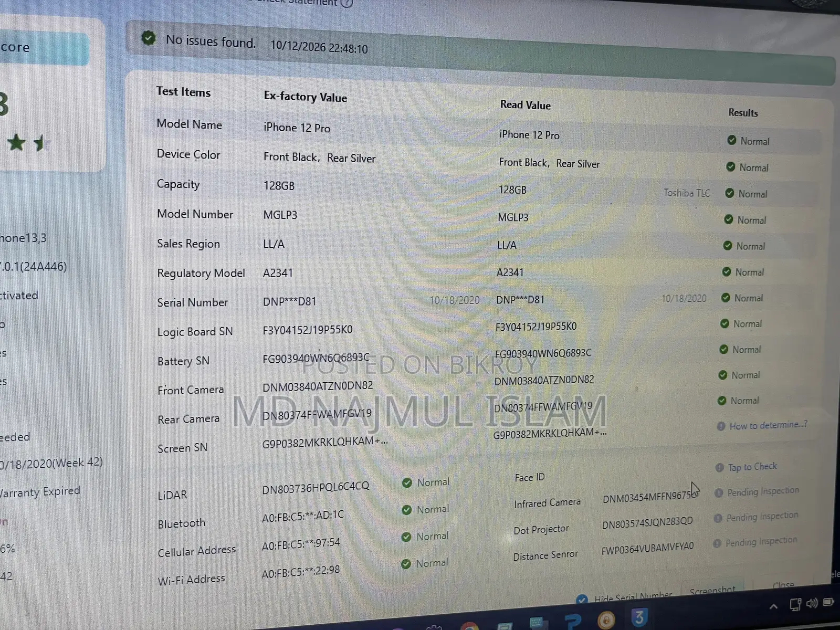The width and height of the screenshot is (840, 630).
Task: Click the green check icon beside No issues found
Action: (149, 38)
